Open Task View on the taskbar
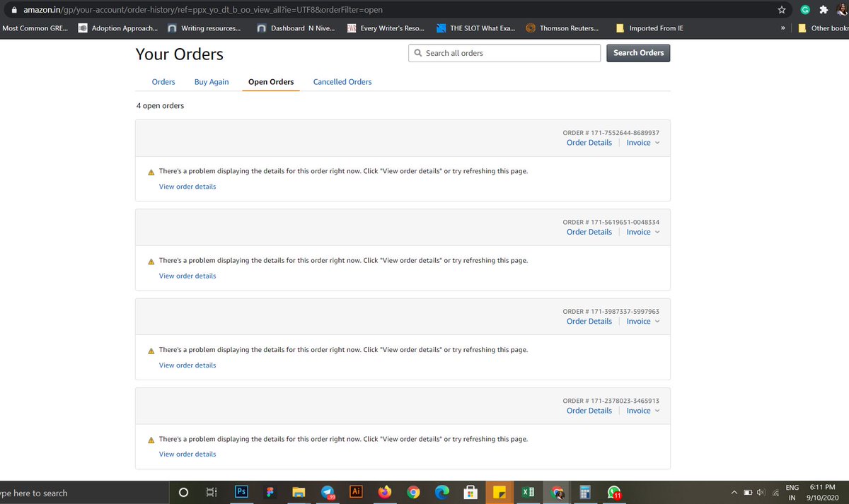This screenshot has width=849, height=504. [x=211, y=493]
